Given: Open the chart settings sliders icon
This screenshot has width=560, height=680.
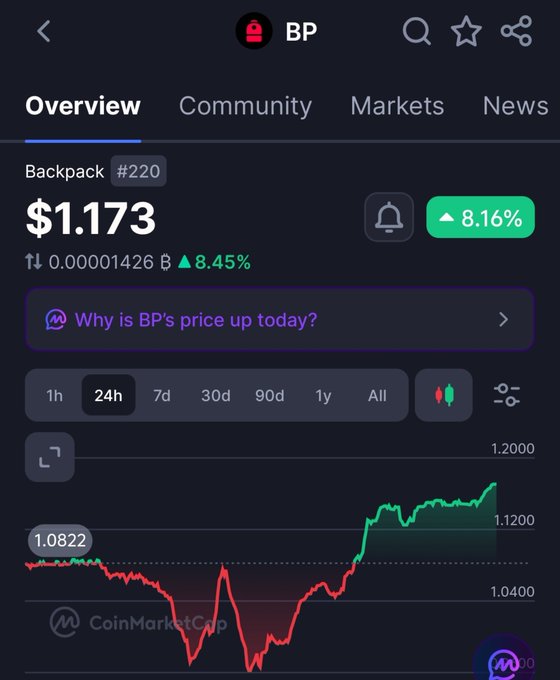Looking at the screenshot, I should [x=506, y=395].
